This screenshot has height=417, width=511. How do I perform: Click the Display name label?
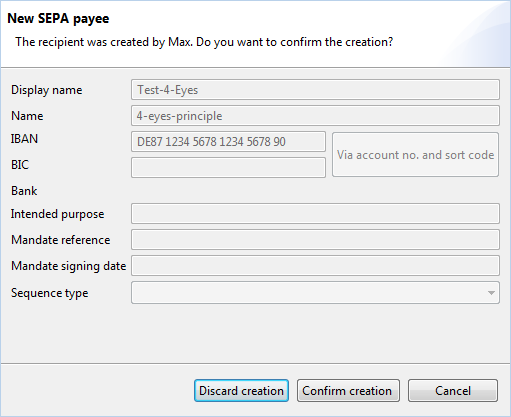pos(47,90)
